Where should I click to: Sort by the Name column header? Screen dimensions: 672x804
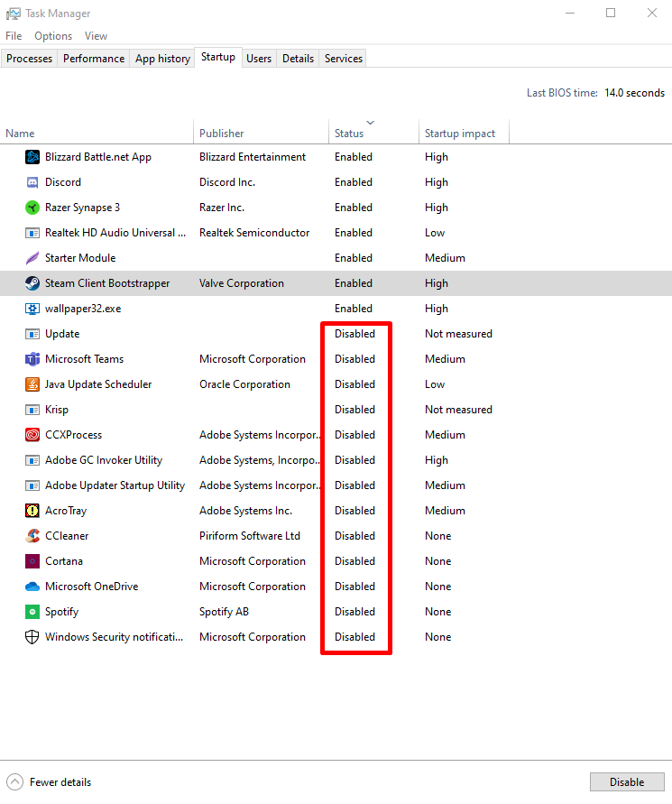(x=97, y=133)
